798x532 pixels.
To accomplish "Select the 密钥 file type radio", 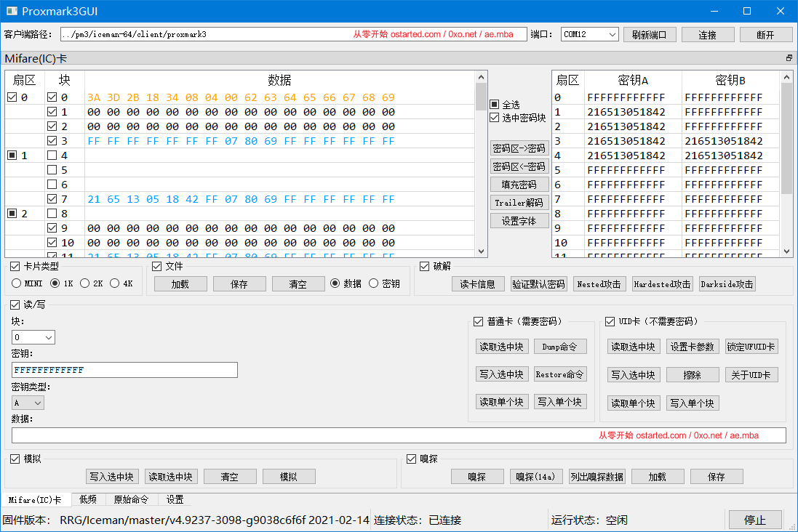I will [x=374, y=283].
